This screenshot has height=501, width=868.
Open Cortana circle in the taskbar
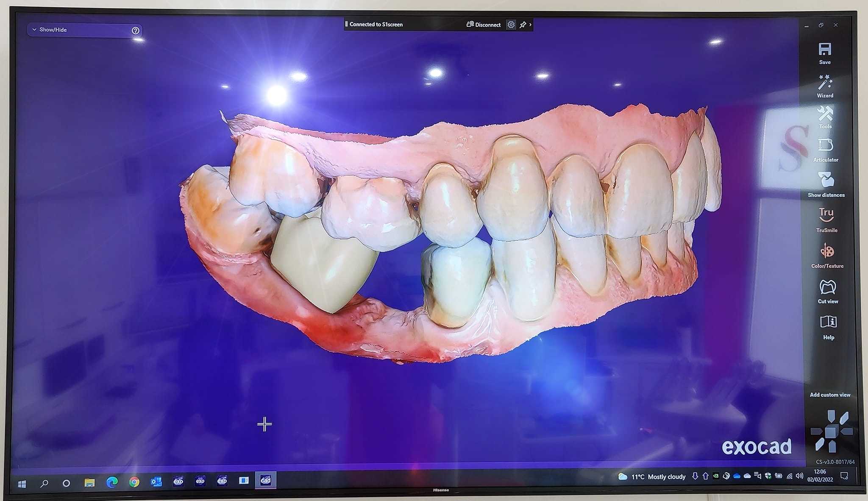coord(66,483)
